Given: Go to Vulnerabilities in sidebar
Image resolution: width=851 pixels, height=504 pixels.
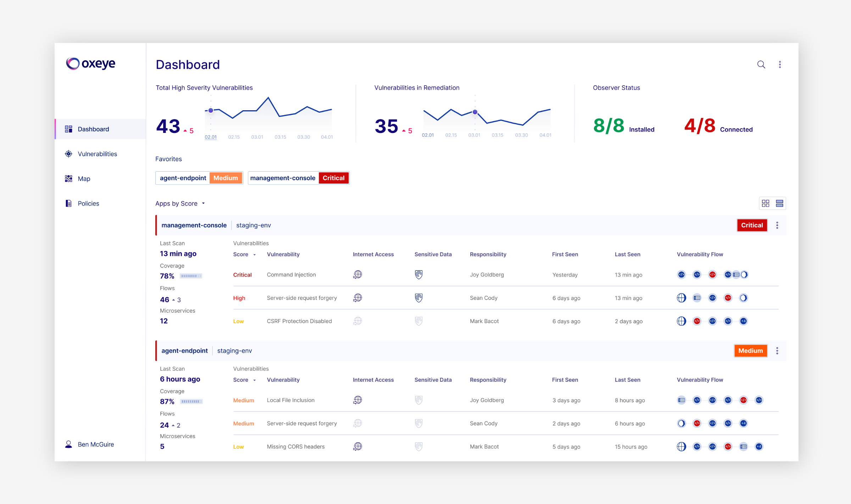Looking at the screenshot, I should [97, 154].
